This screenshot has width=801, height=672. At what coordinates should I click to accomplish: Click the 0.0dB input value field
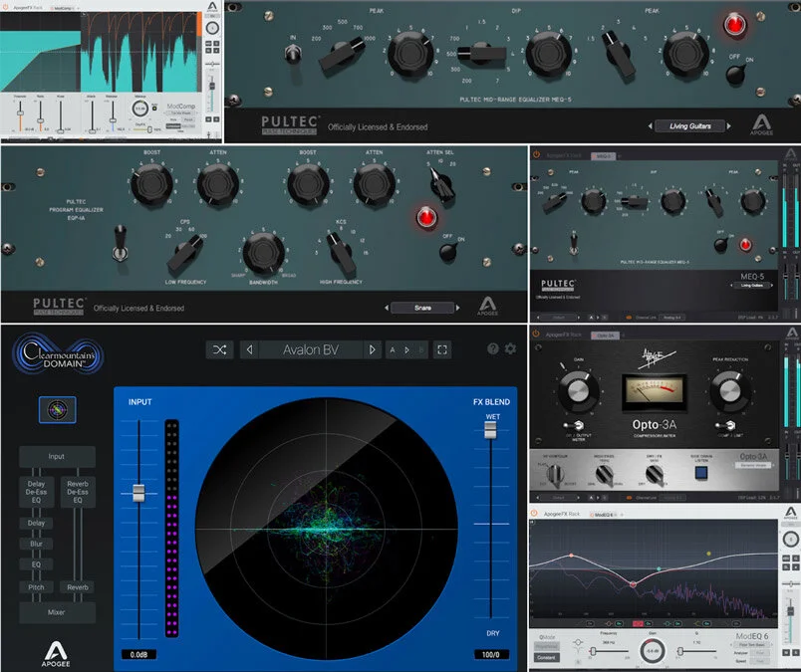pyautogui.click(x=138, y=655)
